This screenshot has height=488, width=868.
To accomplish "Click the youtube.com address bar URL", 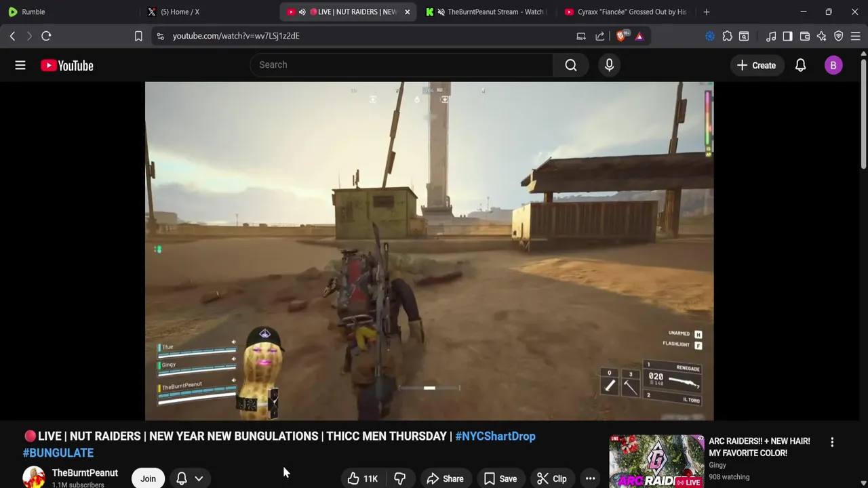I will pyautogui.click(x=236, y=36).
